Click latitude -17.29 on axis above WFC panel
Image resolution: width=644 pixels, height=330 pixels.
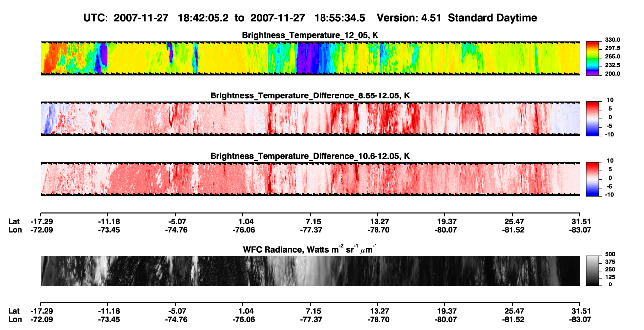[41, 221]
